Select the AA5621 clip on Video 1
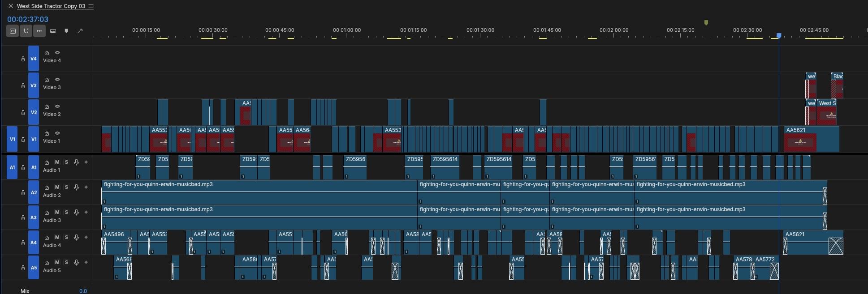The height and width of the screenshot is (294, 868). [x=812, y=139]
